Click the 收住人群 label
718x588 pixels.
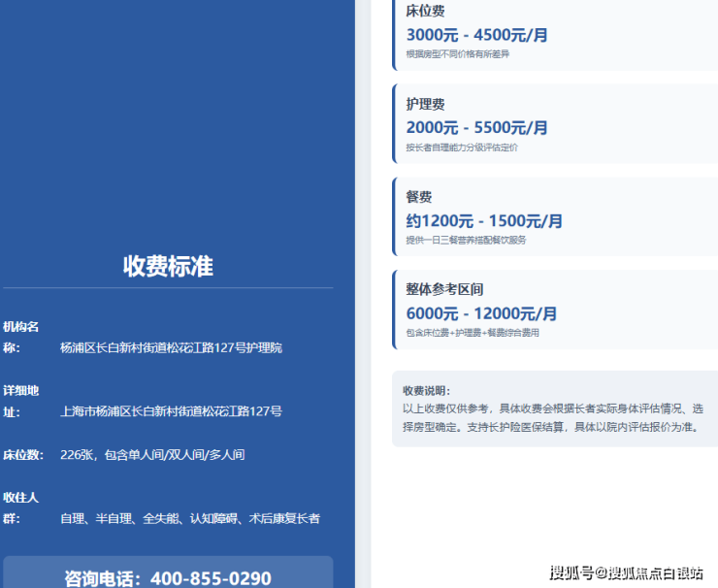tap(21, 507)
